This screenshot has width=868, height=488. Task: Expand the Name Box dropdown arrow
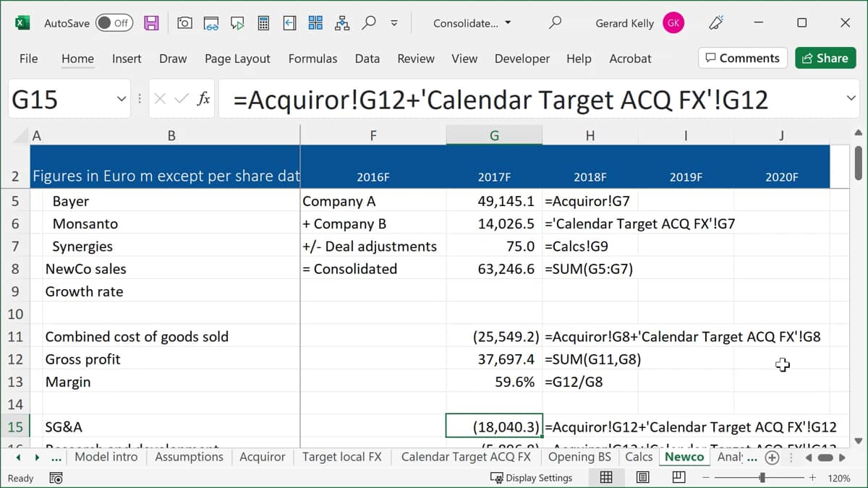122,99
